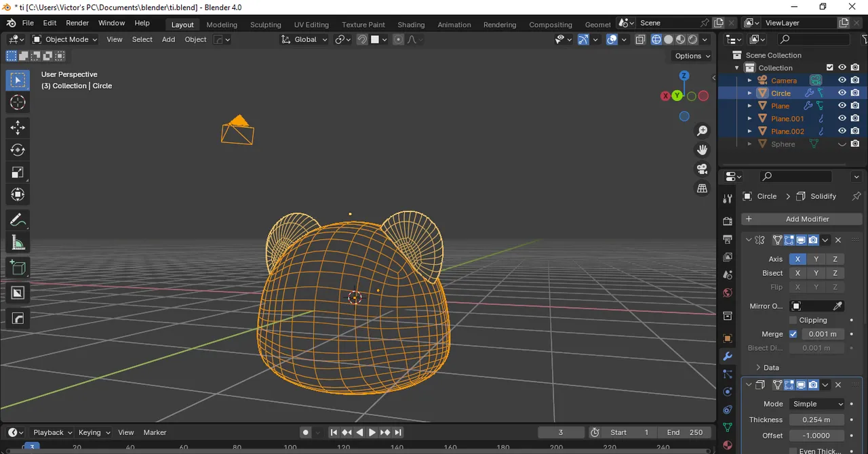Uncheck the Collection exclude checkbox
This screenshot has height=454, width=868.
pyautogui.click(x=829, y=67)
